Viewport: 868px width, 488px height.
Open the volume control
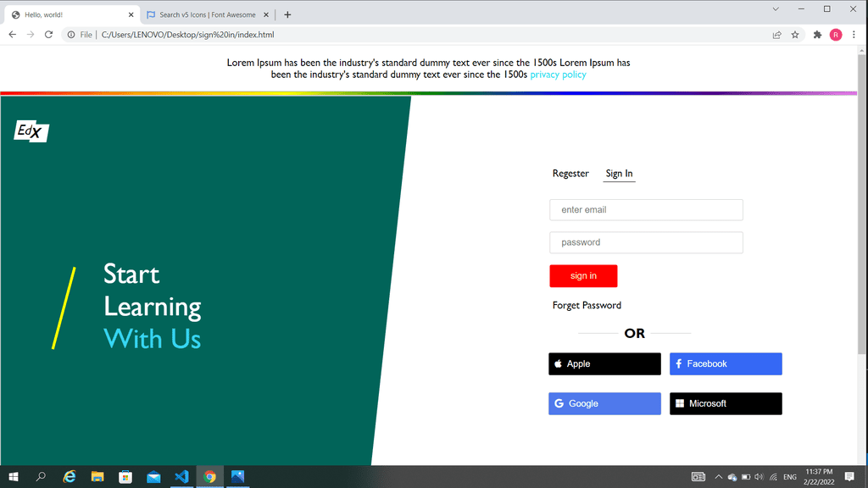click(759, 477)
